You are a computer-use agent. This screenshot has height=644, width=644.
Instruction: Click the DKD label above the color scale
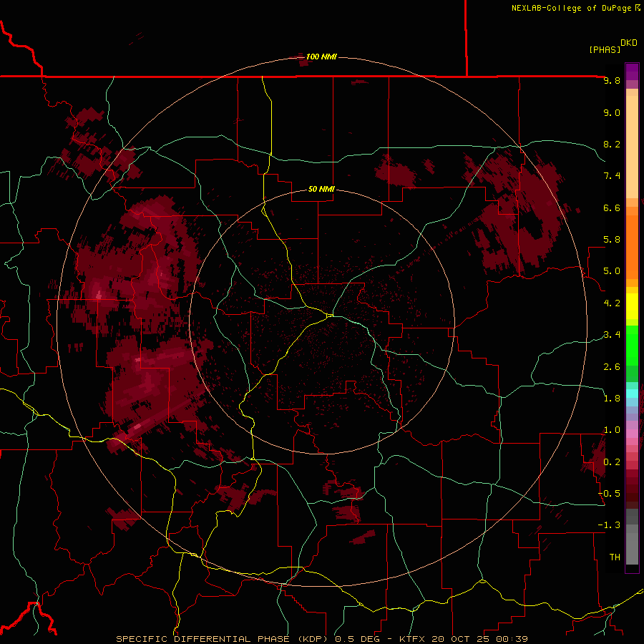coord(629,43)
